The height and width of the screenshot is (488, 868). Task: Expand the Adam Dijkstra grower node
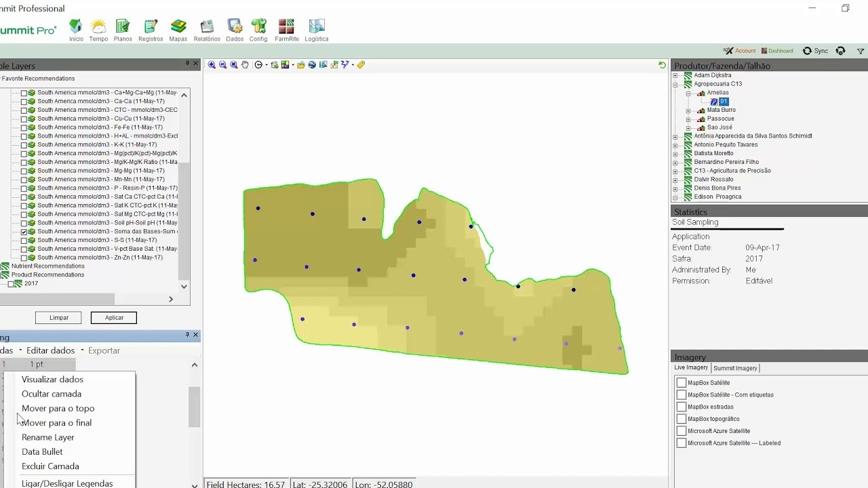(x=675, y=75)
